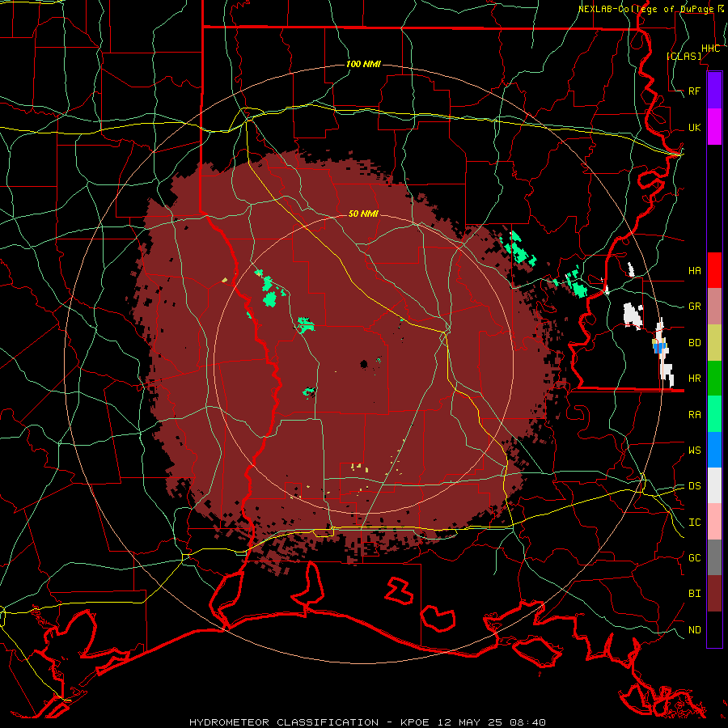
Task: Select the GR legend color block
Action: click(714, 307)
